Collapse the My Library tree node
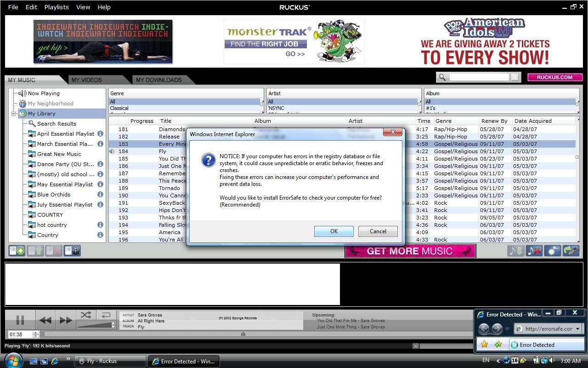This screenshot has width=588, height=368. tap(14, 114)
